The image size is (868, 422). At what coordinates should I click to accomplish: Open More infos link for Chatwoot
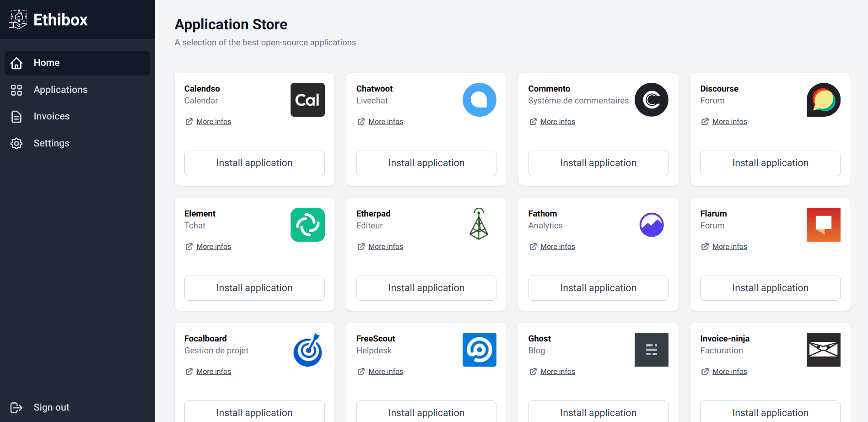click(386, 122)
